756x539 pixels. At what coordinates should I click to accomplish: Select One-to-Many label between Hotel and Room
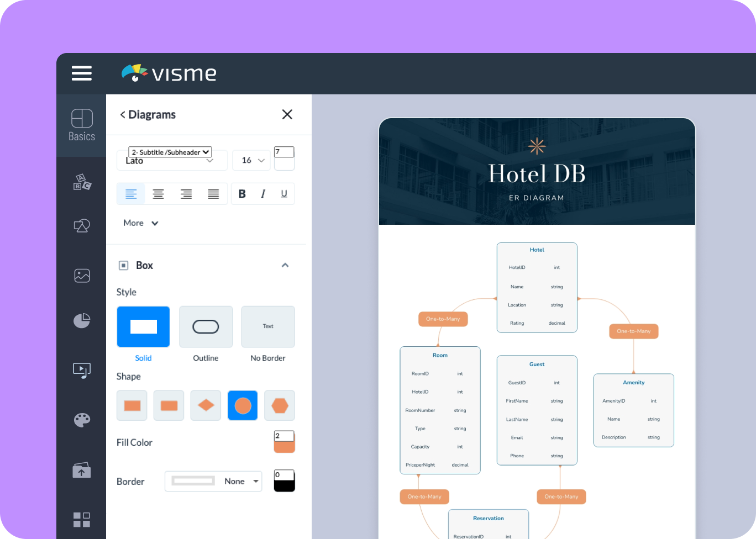[443, 319]
